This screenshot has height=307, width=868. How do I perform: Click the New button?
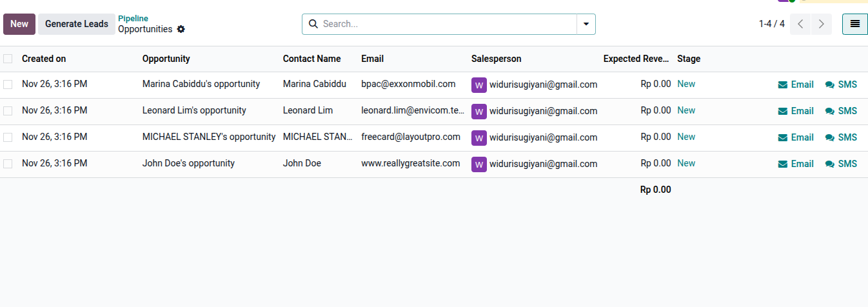click(x=19, y=24)
